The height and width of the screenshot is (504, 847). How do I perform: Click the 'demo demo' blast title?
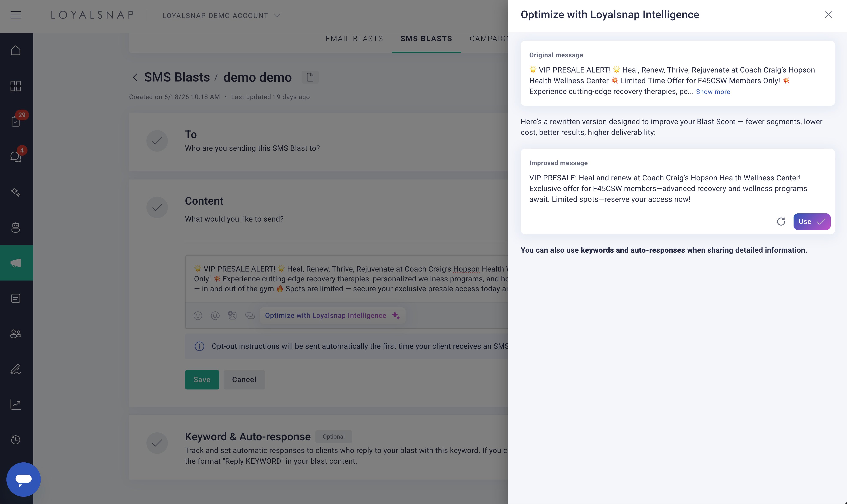click(x=257, y=77)
